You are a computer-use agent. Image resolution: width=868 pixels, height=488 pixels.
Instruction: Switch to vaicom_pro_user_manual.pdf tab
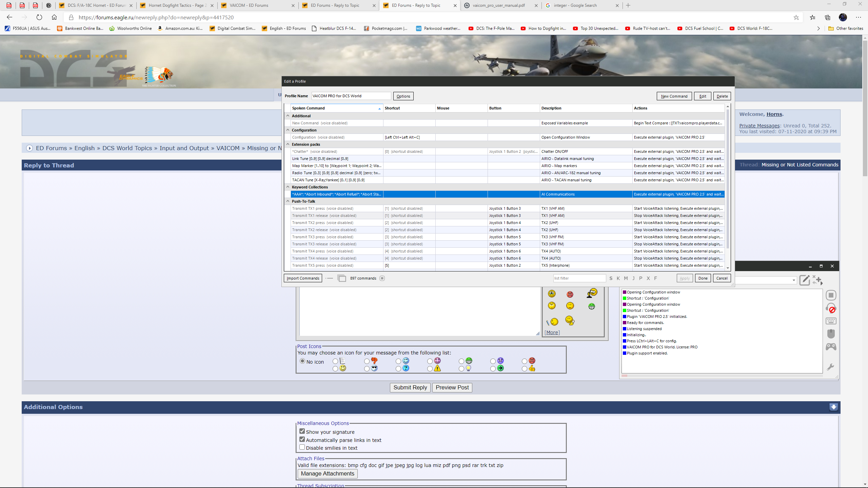pyautogui.click(x=501, y=5)
